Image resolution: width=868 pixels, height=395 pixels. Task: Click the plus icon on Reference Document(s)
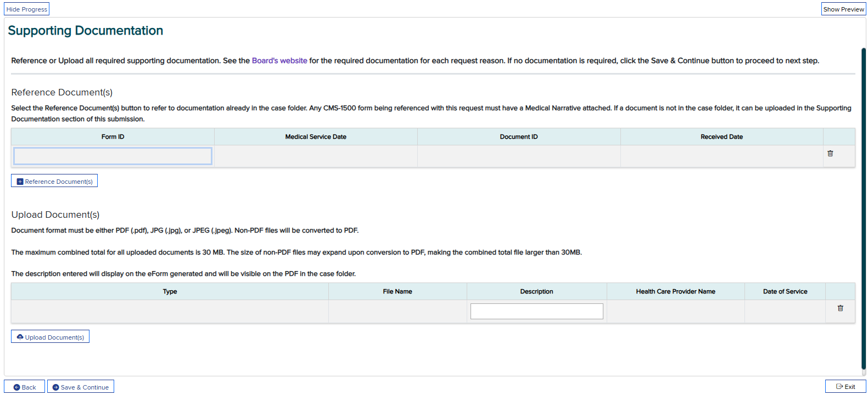(20, 182)
